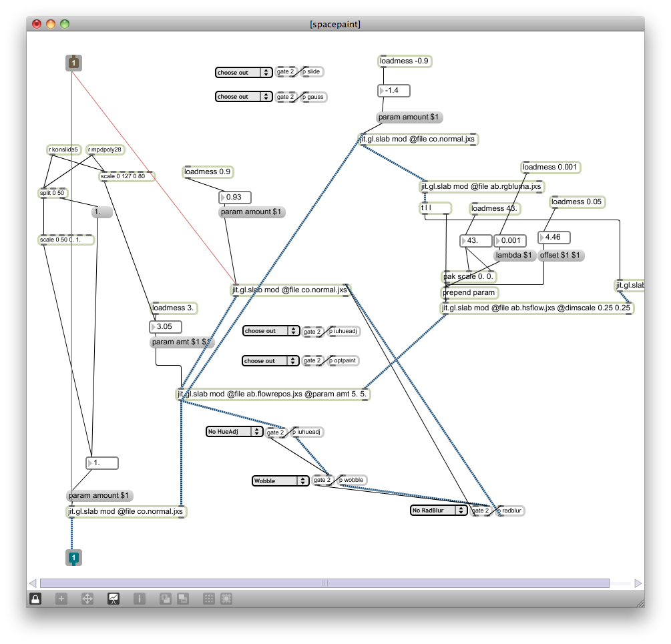Screen dimensions: 671x644
Task: Open the inspector info icon
Action: pos(140,599)
